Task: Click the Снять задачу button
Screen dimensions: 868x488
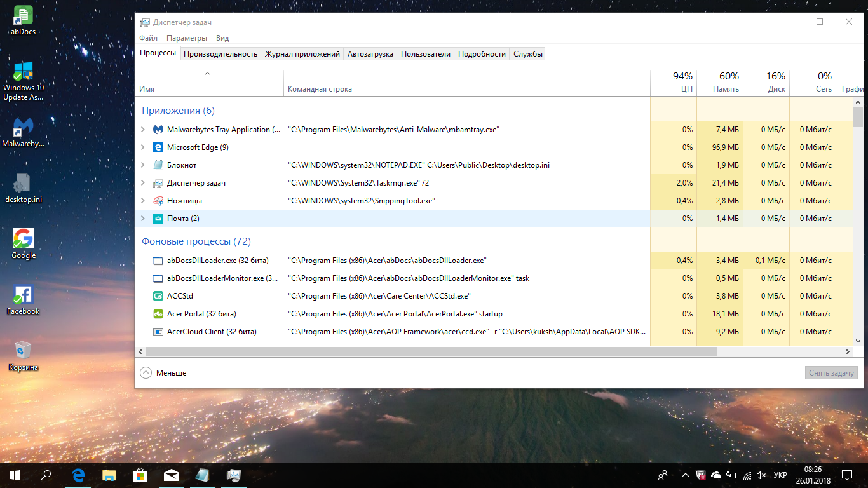Action: 832,373
